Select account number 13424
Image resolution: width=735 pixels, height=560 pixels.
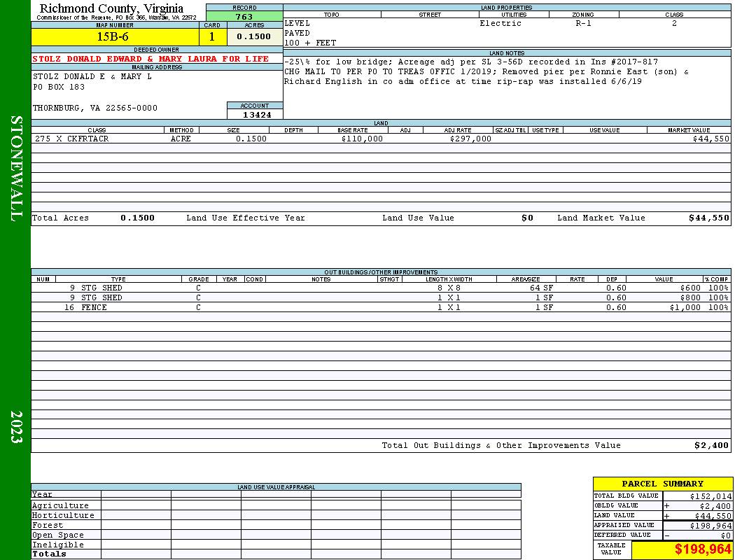pyautogui.click(x=257, y=115)
